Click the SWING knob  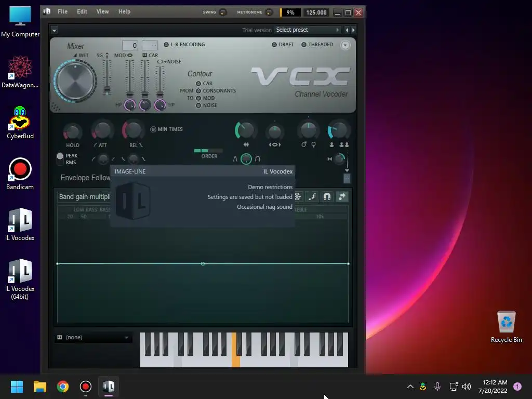click(223, 12)
